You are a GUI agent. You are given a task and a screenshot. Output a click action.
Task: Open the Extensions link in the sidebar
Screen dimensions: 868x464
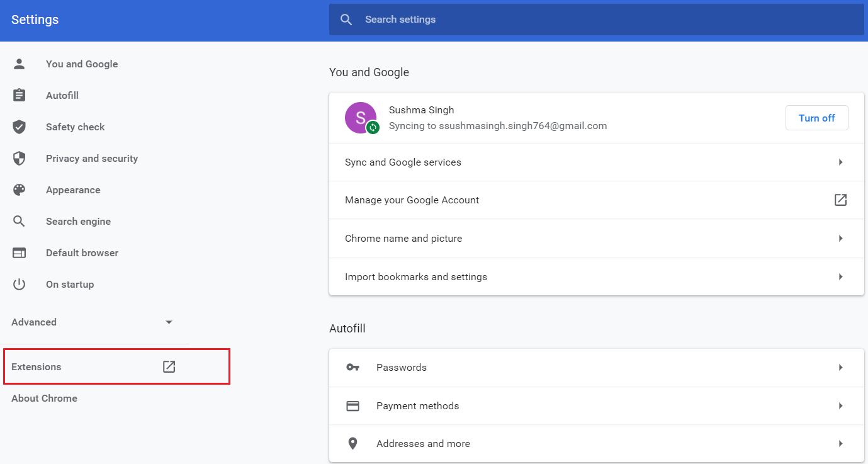[x=37, y=366]
